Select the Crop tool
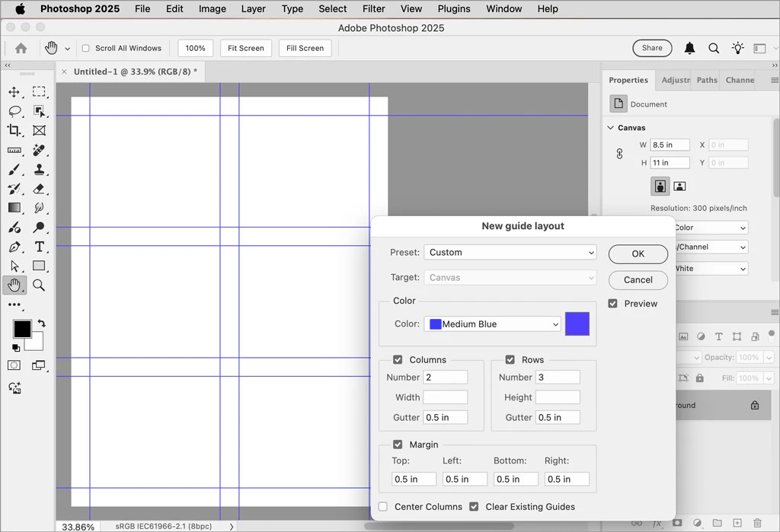 [14, 130]
